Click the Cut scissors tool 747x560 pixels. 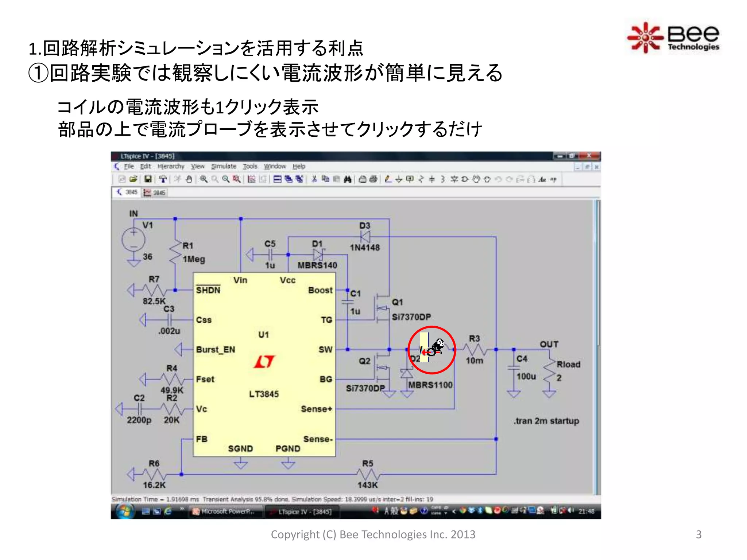[x=314, y=179]
